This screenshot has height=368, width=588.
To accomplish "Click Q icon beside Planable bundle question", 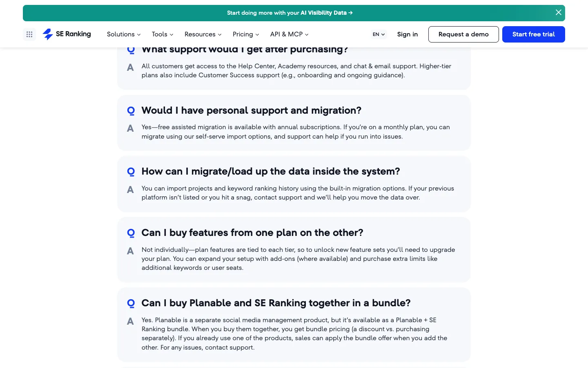I will [x=131, y=303].
